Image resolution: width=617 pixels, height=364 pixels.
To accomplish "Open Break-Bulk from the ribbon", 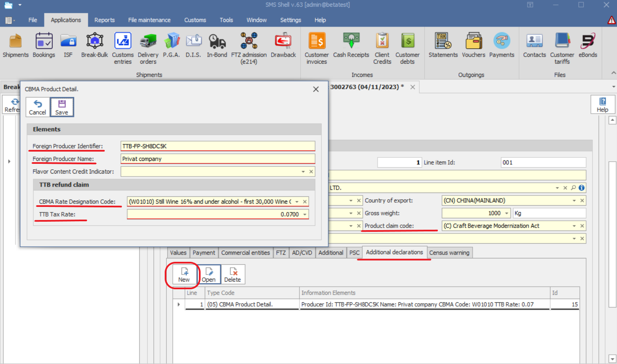I will (x=95, y=46).
